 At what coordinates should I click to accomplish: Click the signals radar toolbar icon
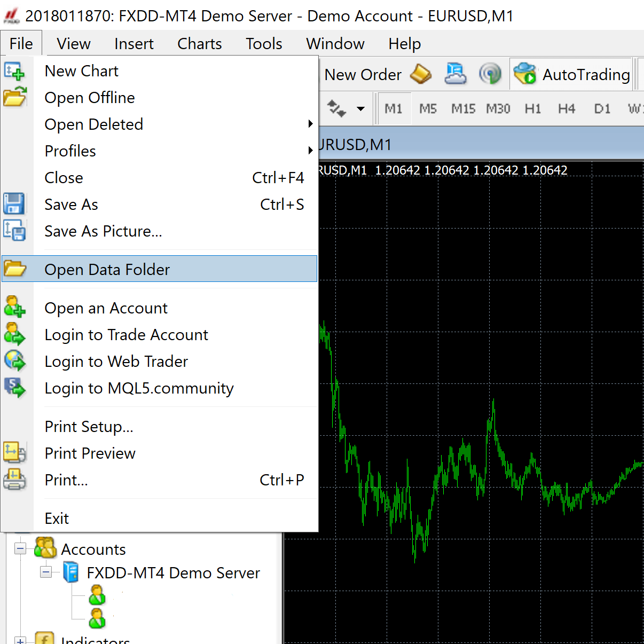pyautogui.click(x=490, y=74)
